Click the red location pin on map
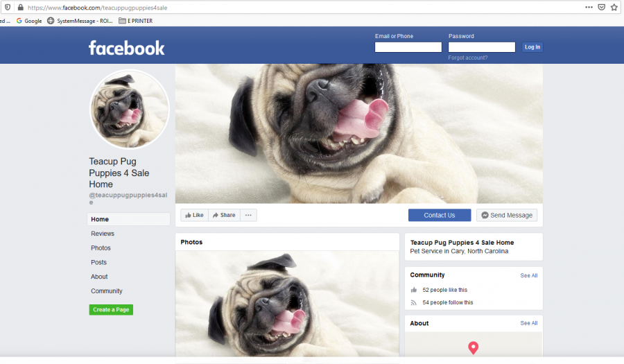Viewport: 624px width, 364px height. [x=473, y=347]
